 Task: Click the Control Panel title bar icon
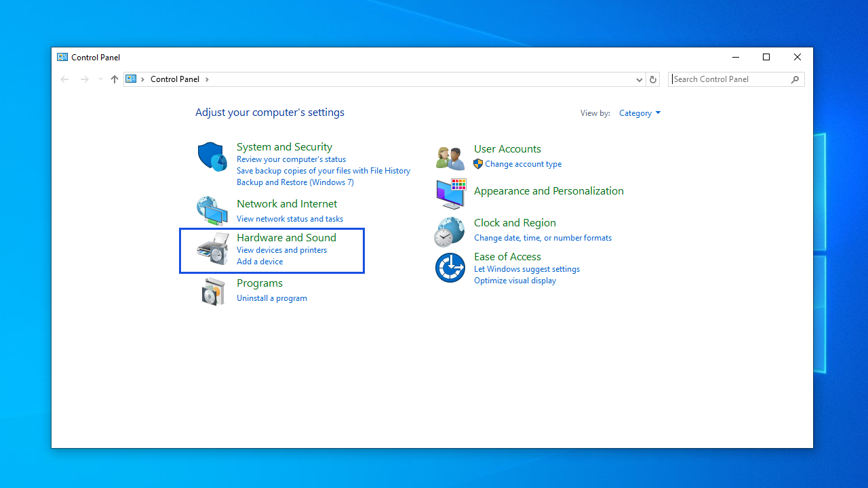tap(62, 58)
